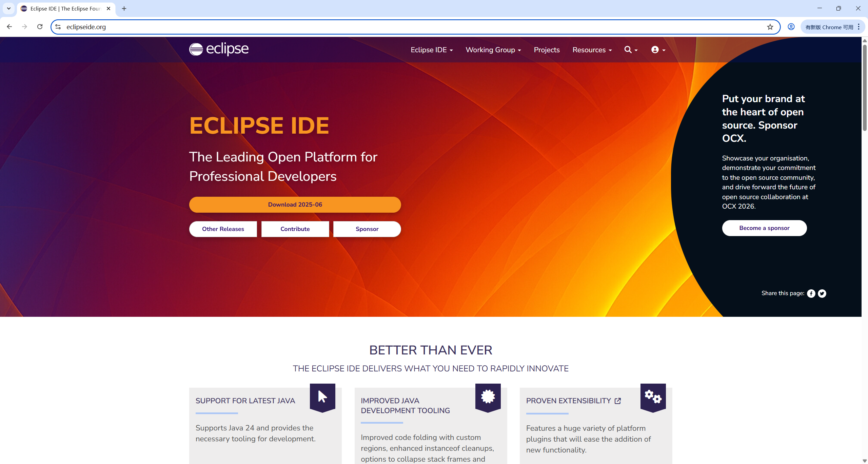Open the Projects menu item

pos(547,50)
